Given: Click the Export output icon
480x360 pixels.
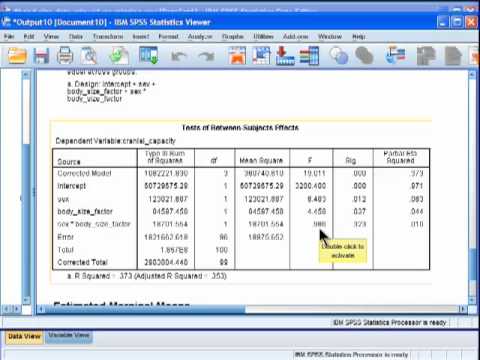Looking at the screenshot, I should (119, 55).
